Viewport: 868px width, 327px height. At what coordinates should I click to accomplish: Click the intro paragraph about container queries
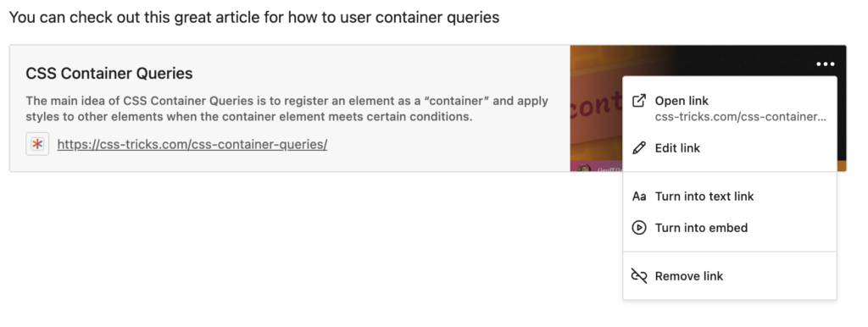254,17
